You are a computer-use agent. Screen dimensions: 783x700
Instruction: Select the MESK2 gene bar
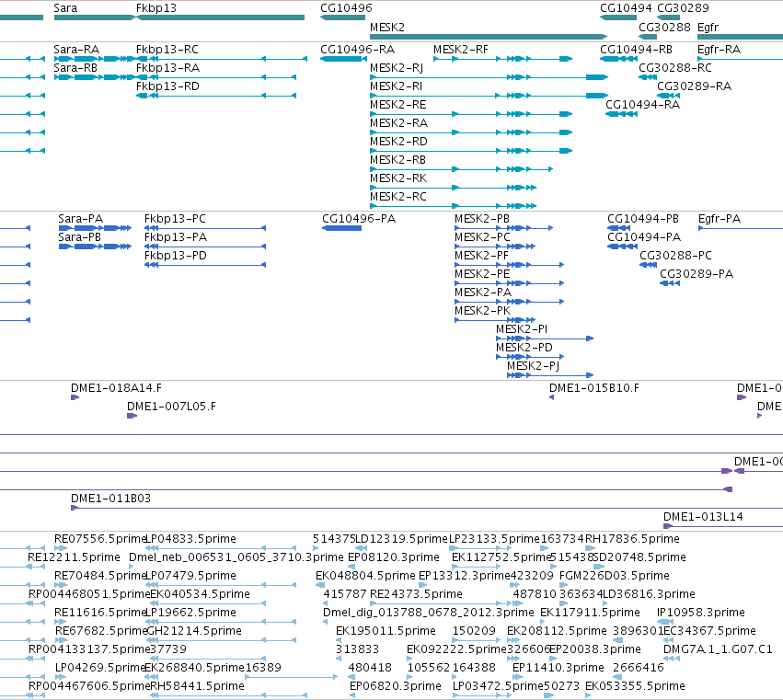(x=489, y=37)
